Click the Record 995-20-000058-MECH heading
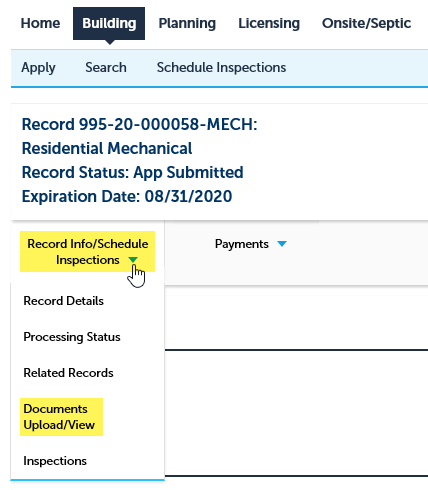Screen dimensions: 428x490 [140, 124]
